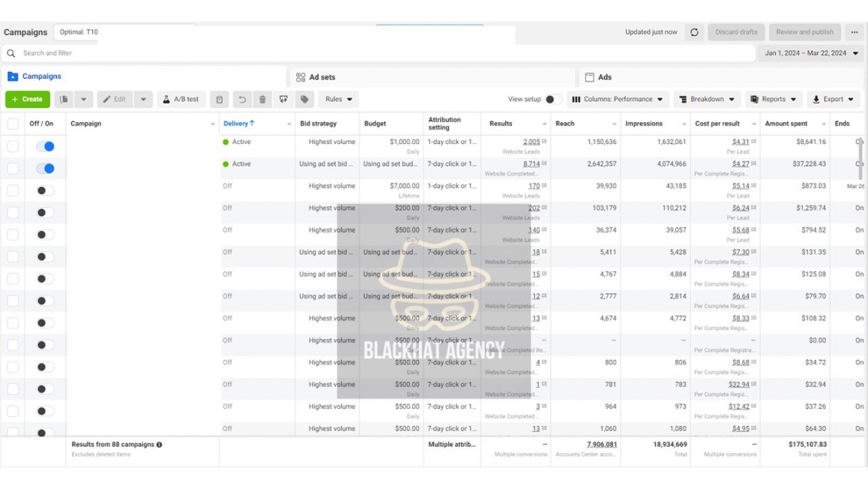Screen dimensions: 868x489
Task: Open the 170 results link
Action: coord(534,186)
